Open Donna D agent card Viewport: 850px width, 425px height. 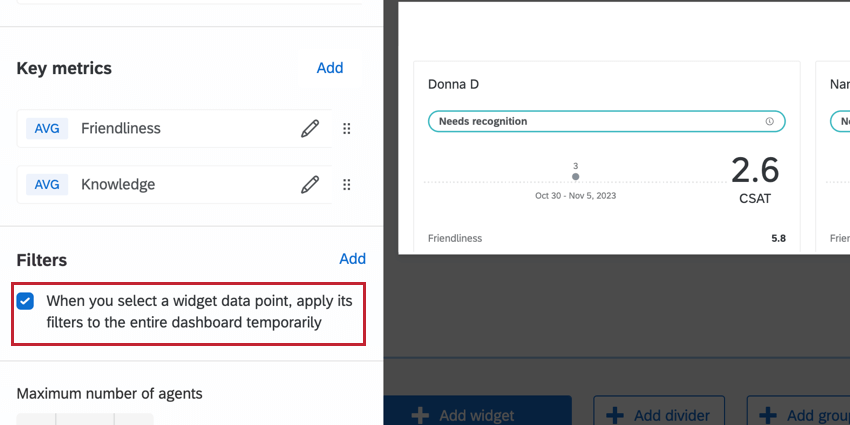pos(453,84)
